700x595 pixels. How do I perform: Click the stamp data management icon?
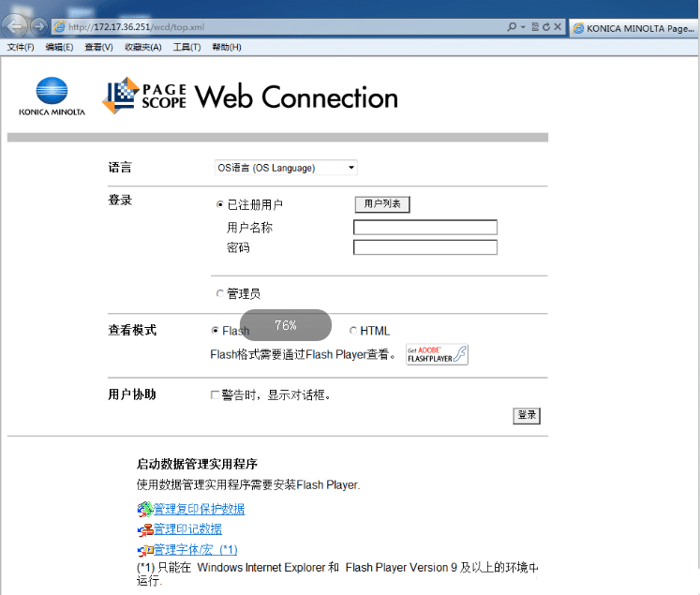tap(145, 529)
